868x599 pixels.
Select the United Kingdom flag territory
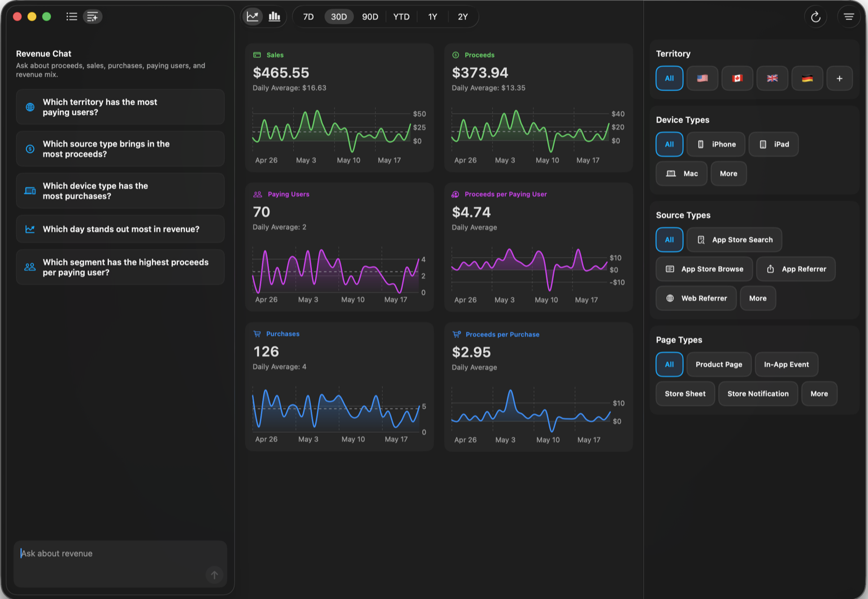tap(772, 78)
